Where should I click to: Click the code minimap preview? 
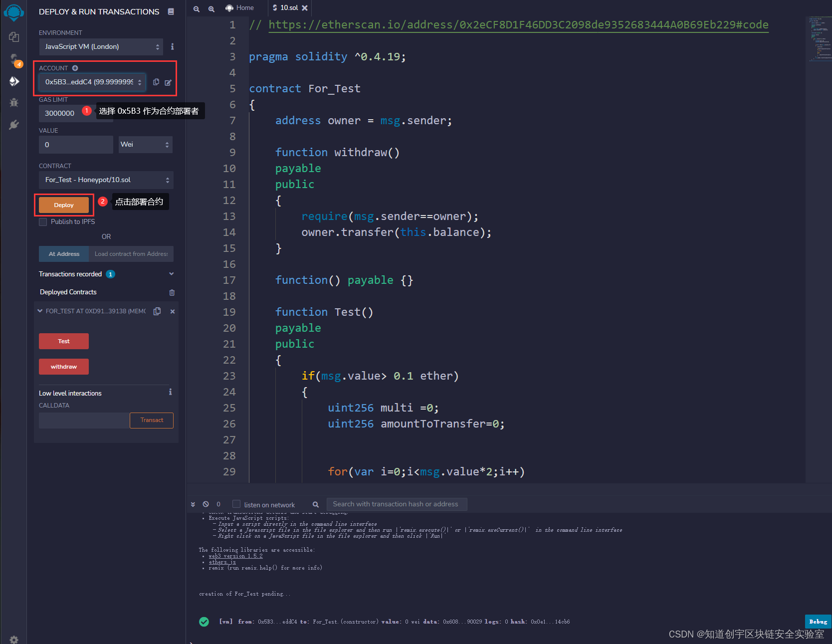pyautogui.click(x=819, y=40)
